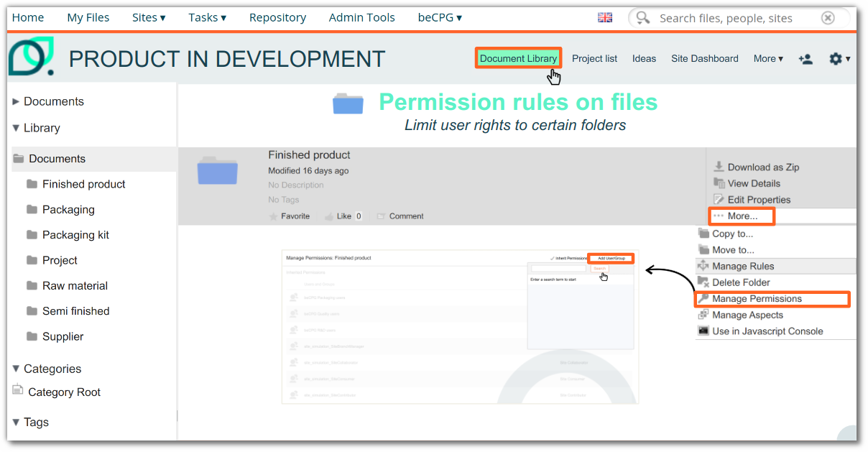Open Packaging folder in tree
The width and height of the screenshot is (868, 452).
(x=68, y=210)
